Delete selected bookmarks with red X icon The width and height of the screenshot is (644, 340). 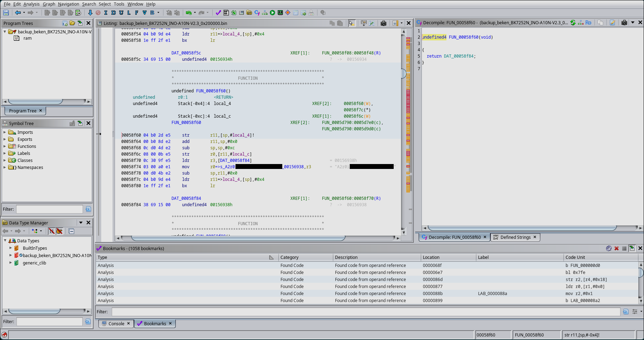[x=617, y=248]
